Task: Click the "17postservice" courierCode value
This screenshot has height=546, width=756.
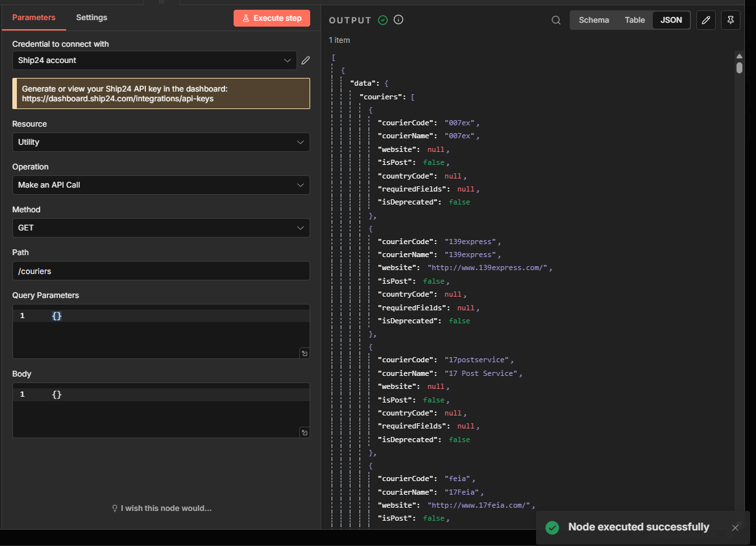Action: (x=476, y=360)
